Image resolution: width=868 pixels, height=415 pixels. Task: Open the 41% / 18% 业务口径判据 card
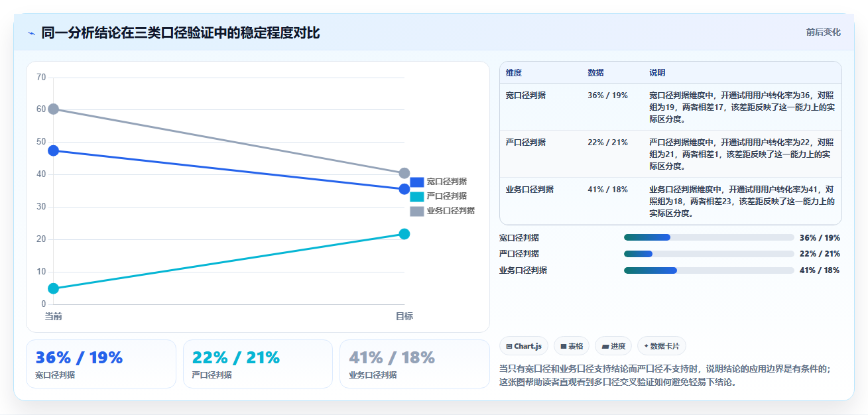414,364
